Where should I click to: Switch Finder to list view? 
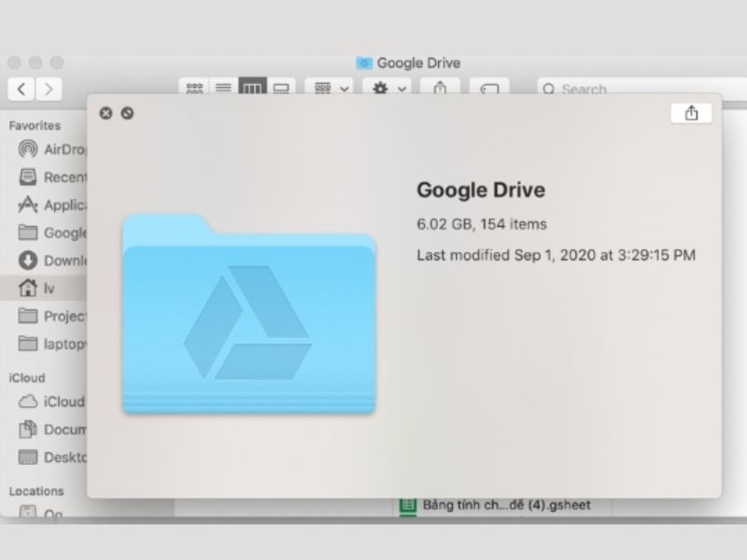(223, 87)
